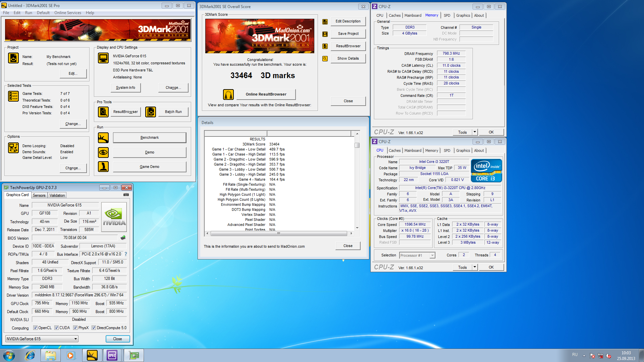Click Edit button in Project section
Image resolution: width=644 pixels, height=362 pixels.
click(x=73, y=74)
